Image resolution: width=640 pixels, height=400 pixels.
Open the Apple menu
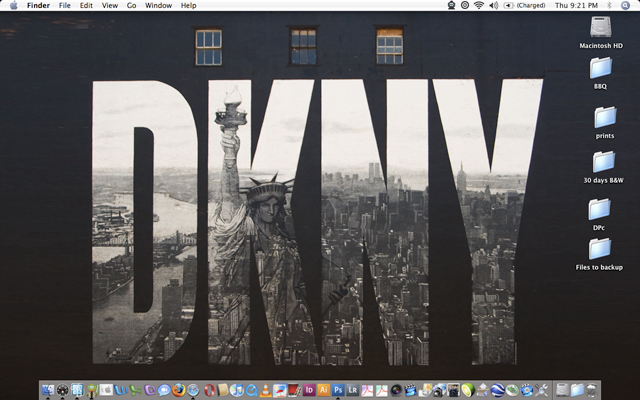tap(14, 5)
